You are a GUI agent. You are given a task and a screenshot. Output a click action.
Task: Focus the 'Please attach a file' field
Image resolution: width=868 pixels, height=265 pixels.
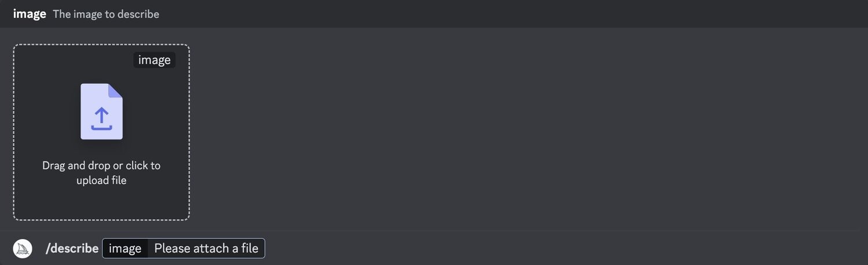(206, 248)
